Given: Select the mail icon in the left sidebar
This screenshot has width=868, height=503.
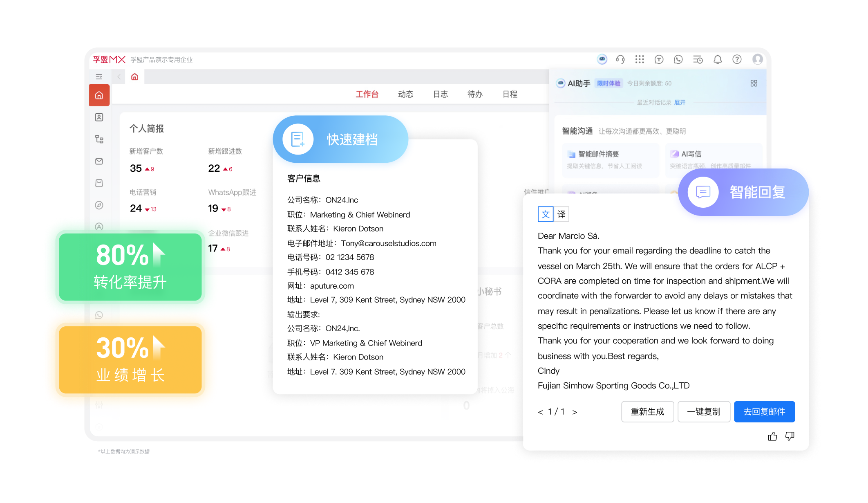Looking at the screenshot, I should pyautogui.click(x=99, y=161).
